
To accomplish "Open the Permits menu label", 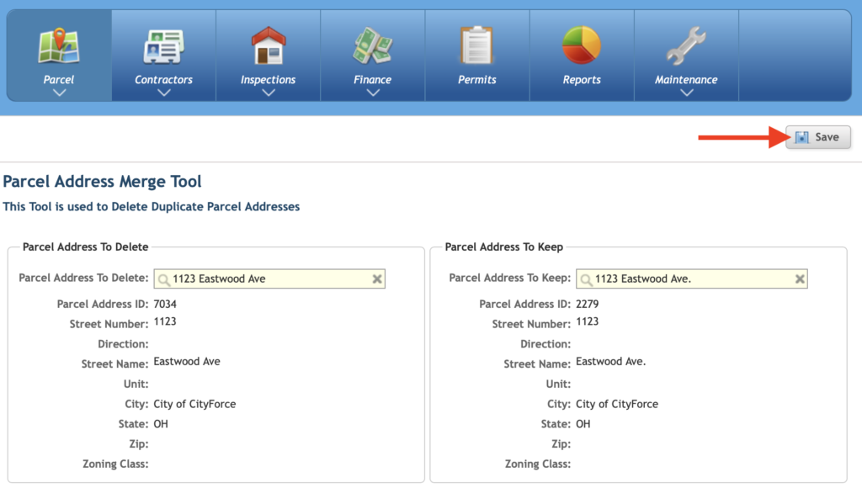I will (477, 80).
